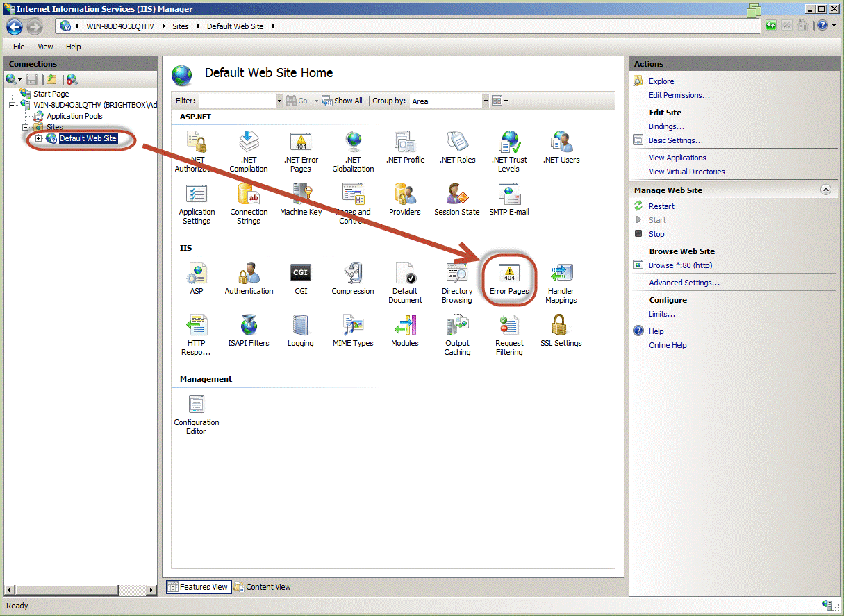Open .NET Trust Levels feature
844x616 pixels.
point(509,151)
